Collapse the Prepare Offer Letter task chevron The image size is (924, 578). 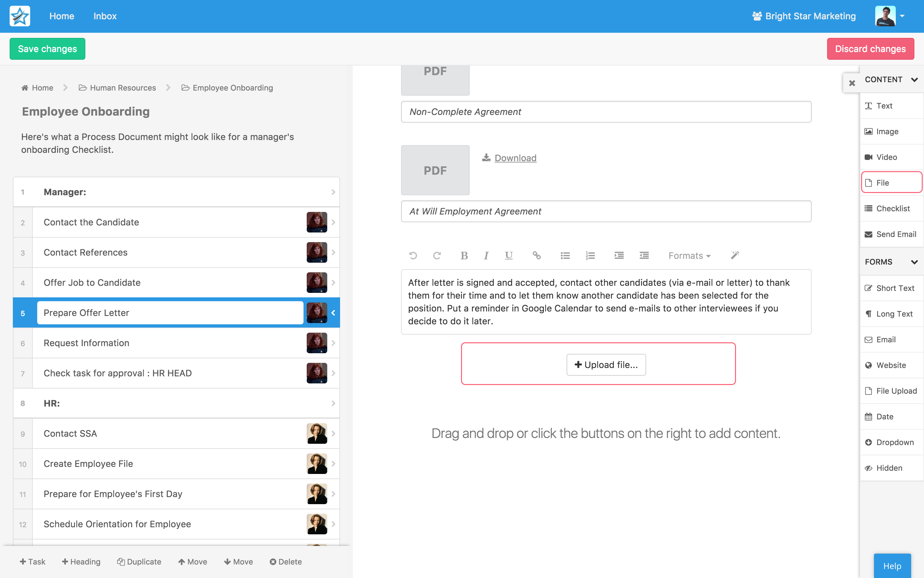[x=333, y=313]
